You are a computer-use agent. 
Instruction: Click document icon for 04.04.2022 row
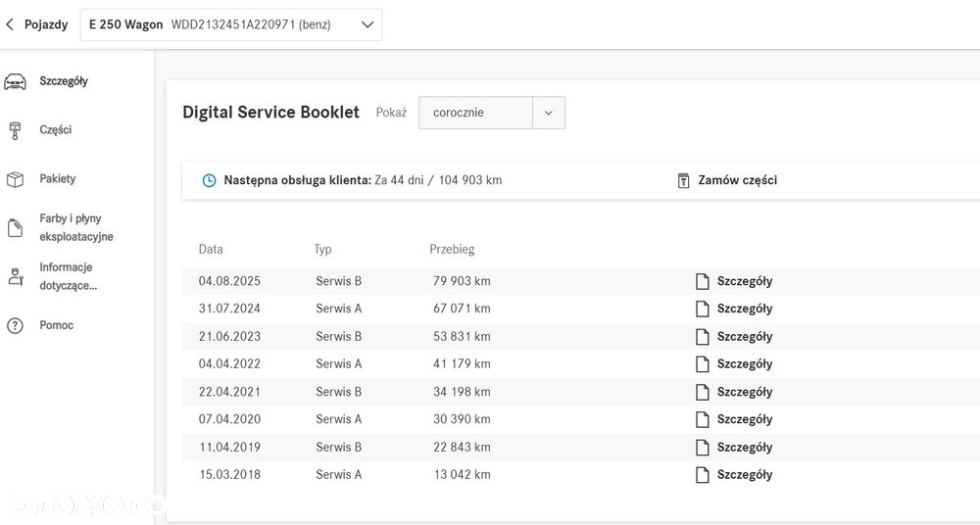703,364
